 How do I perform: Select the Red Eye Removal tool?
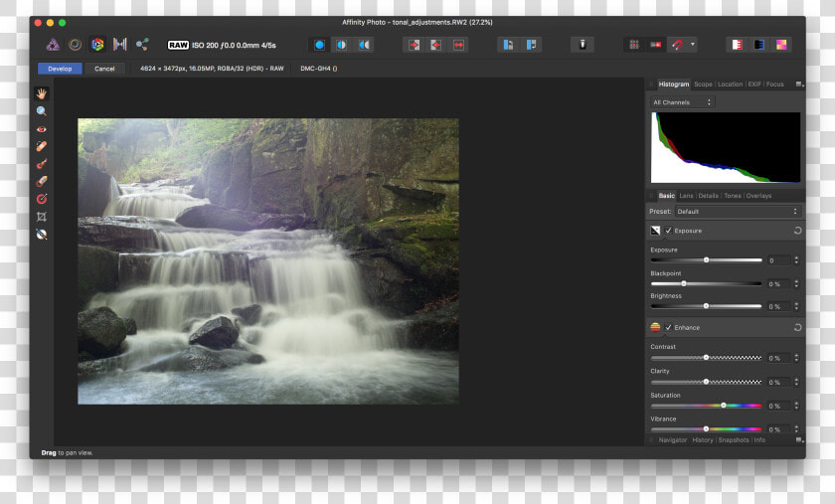[x=42, y=129]
